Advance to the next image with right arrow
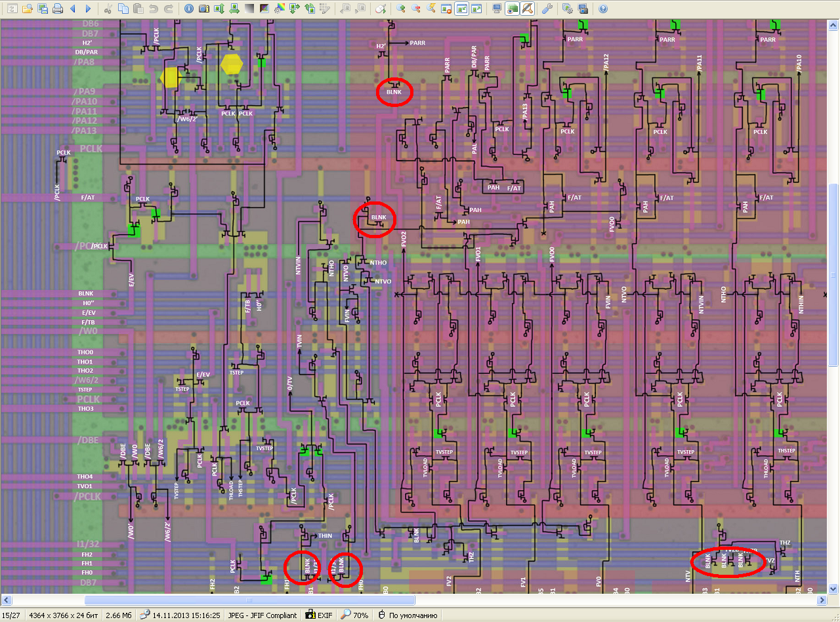Image resolution: width=840 pixels, height=622 pixels. point(88,9)
